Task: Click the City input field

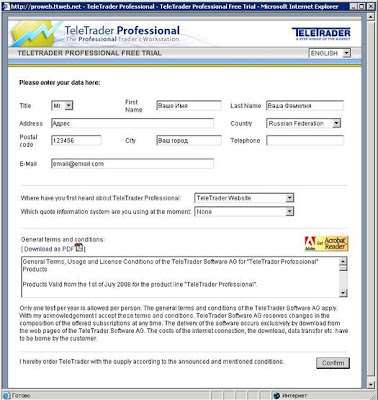Action: (x=189, y=140)
